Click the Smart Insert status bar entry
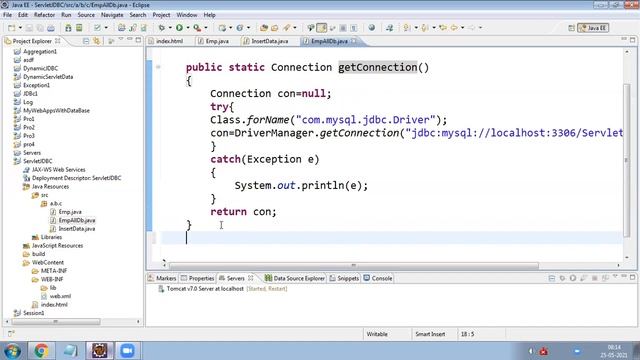 pyautogui.click(x=430, y=334)
